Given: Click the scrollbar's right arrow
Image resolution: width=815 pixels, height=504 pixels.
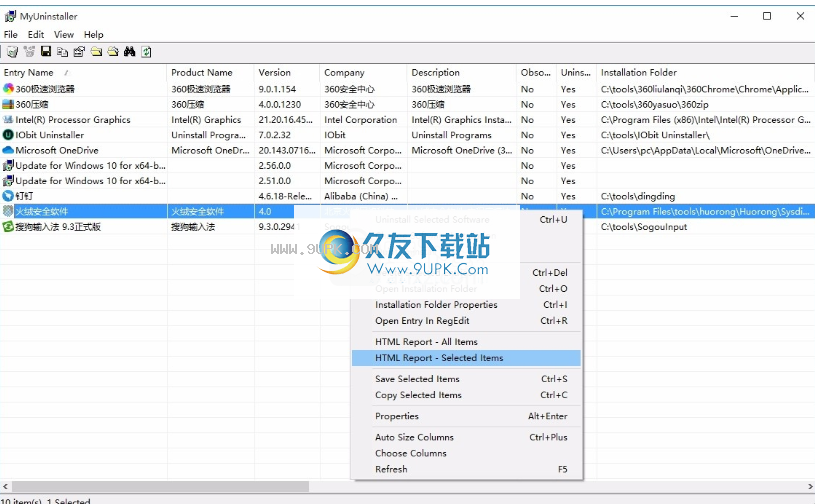Looking at the screenshot, I should pyautogui.click(x=810, y=487).
